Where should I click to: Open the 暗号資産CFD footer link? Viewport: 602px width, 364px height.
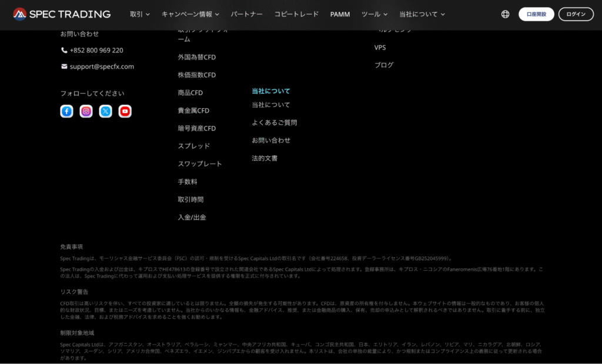[196, 128]
